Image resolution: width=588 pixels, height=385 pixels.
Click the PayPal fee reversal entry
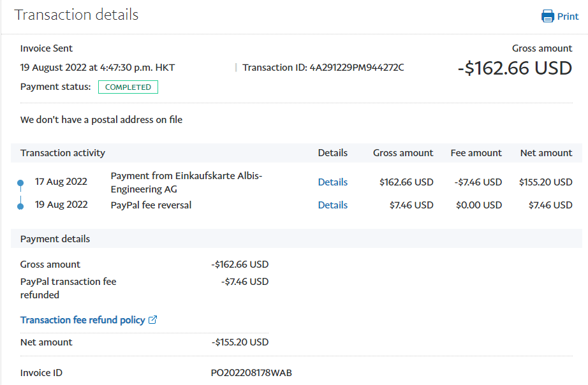click(x=151, y=205)
